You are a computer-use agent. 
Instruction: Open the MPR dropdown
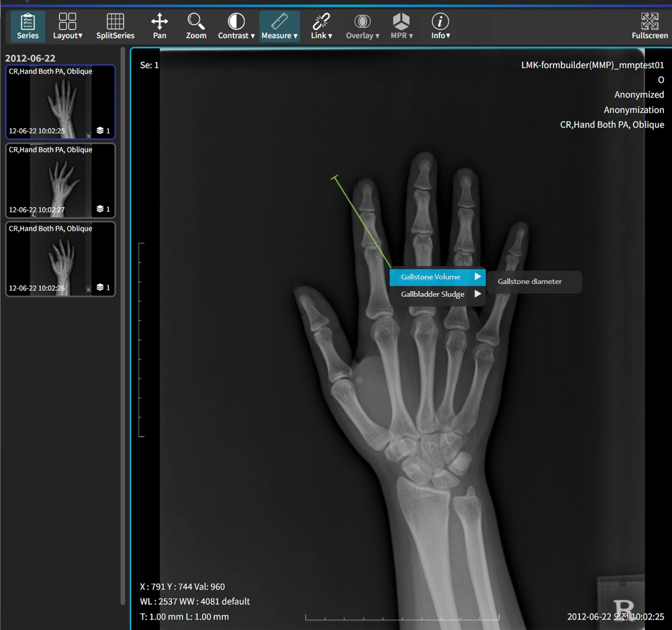pyautogui.click(x=402, y=26)
